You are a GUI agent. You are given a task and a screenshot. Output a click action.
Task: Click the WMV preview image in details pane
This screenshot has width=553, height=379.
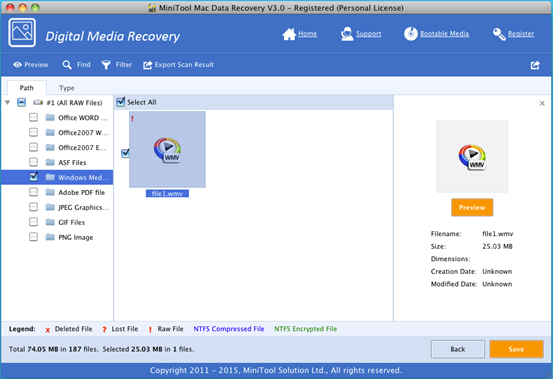pyautogui.click(x=472, y=157)
